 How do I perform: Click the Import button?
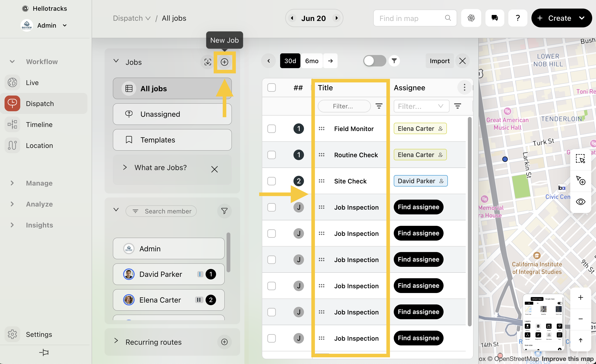[439, 61]
